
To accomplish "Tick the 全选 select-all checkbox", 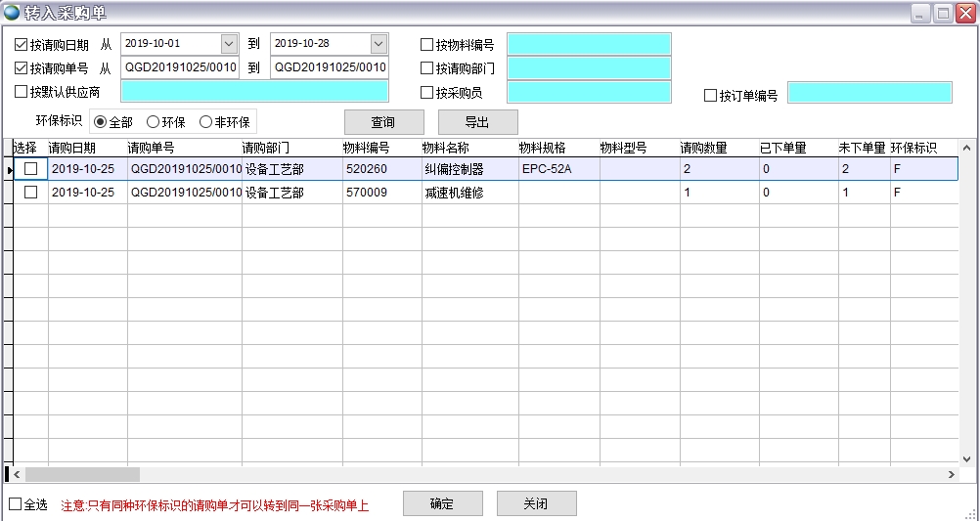I will 15,504.
